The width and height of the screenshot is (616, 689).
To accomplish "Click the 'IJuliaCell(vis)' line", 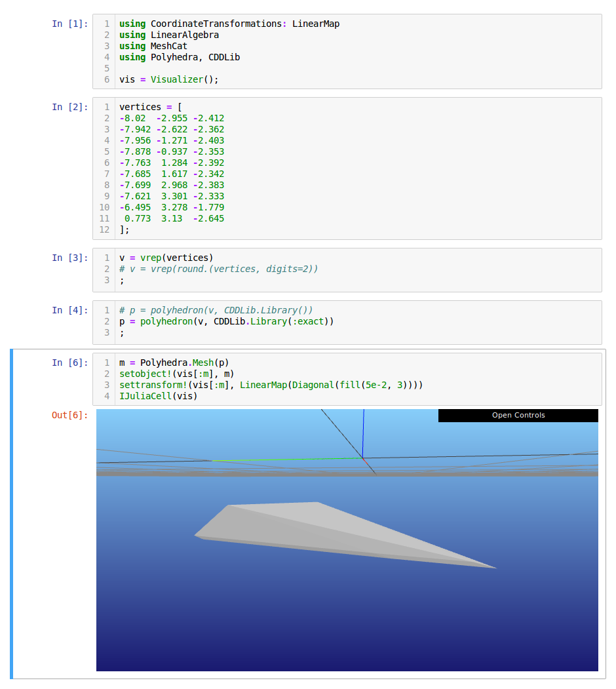I will [x=158, y=396].
